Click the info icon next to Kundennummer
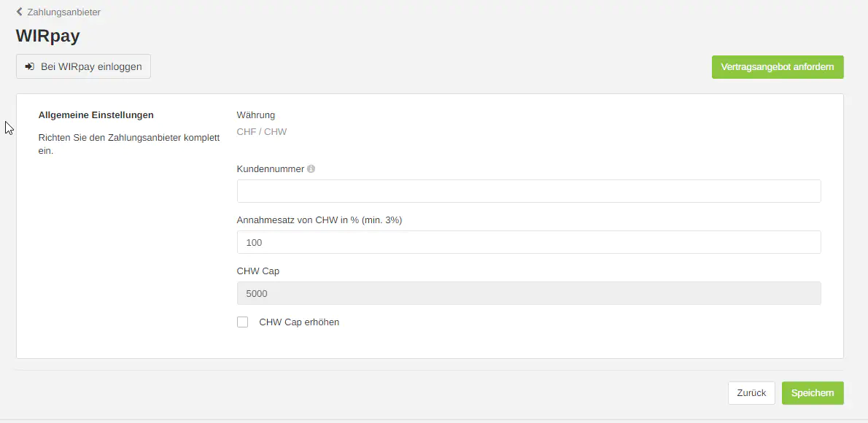The image size is (868, 423). coord(311,168)
